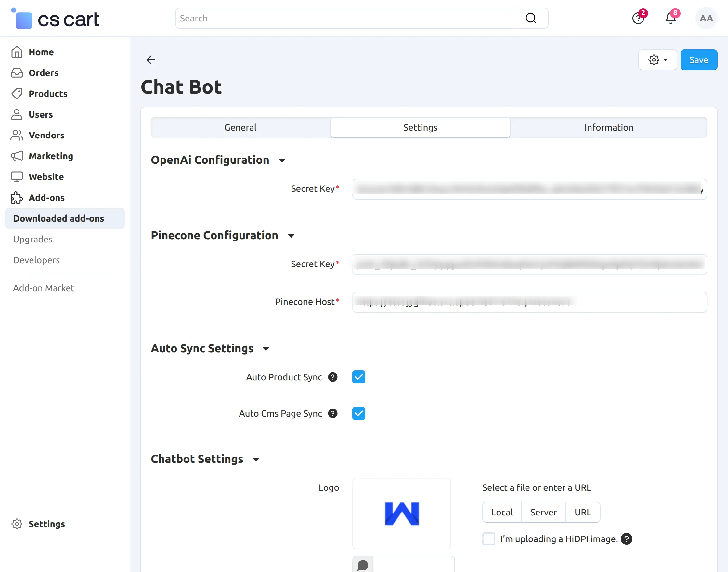Screen dimensions: 728x572
Task: Click the Auto Product Sync help icon
Action: pos(332,377)
